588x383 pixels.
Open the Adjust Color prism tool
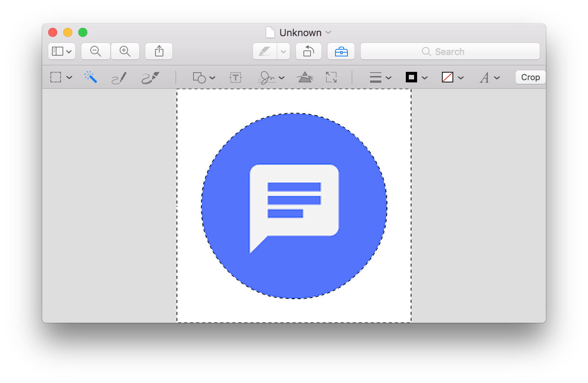pos(305,77)
